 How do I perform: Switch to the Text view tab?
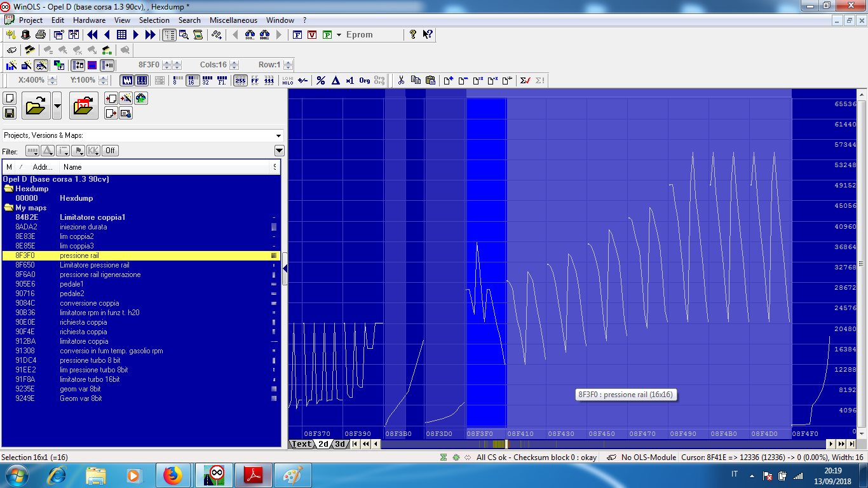tap(302, 444)
